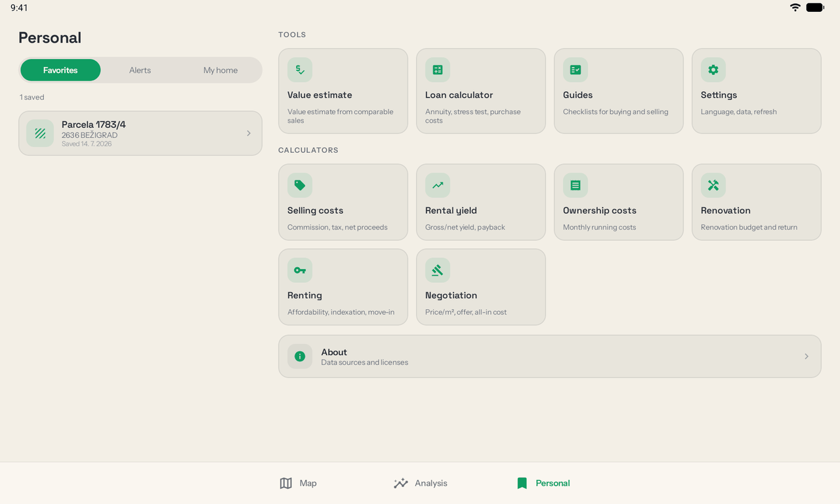Select the Favorites segment

60,70
